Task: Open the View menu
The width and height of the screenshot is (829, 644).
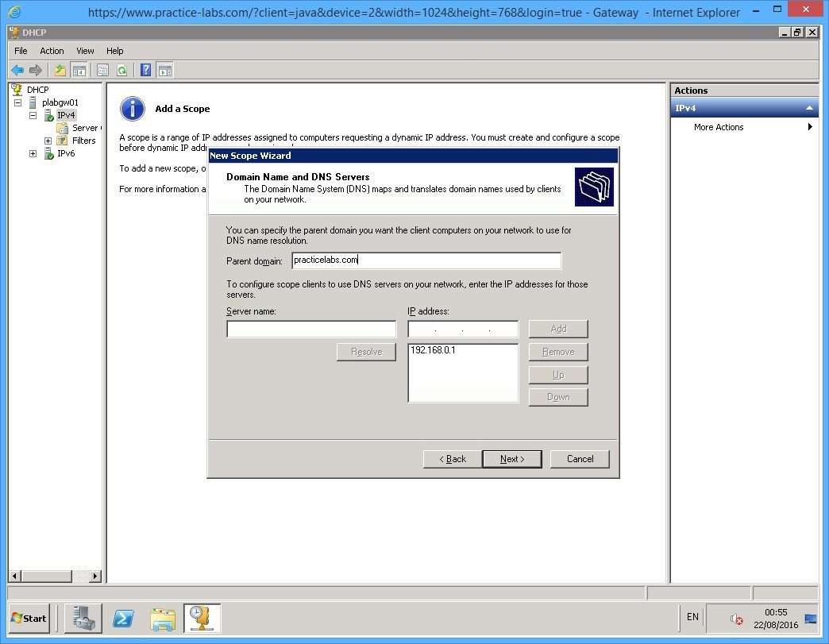Action: [84, 50]
